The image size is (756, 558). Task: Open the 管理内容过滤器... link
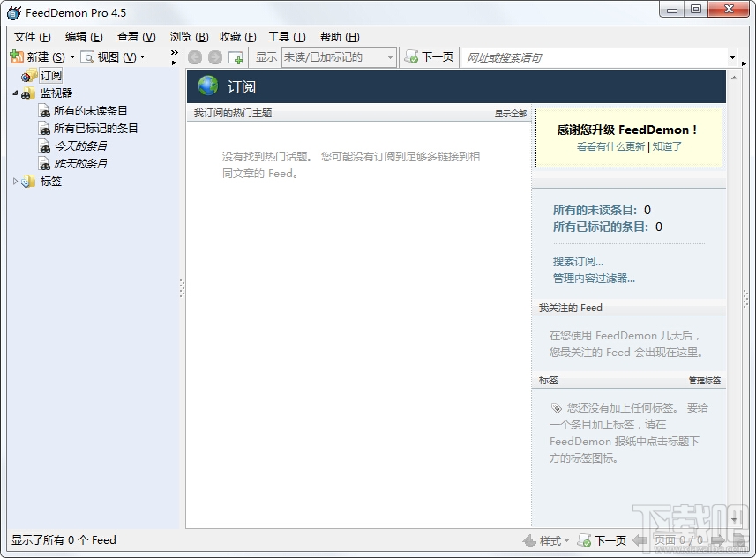pos(594,279)
